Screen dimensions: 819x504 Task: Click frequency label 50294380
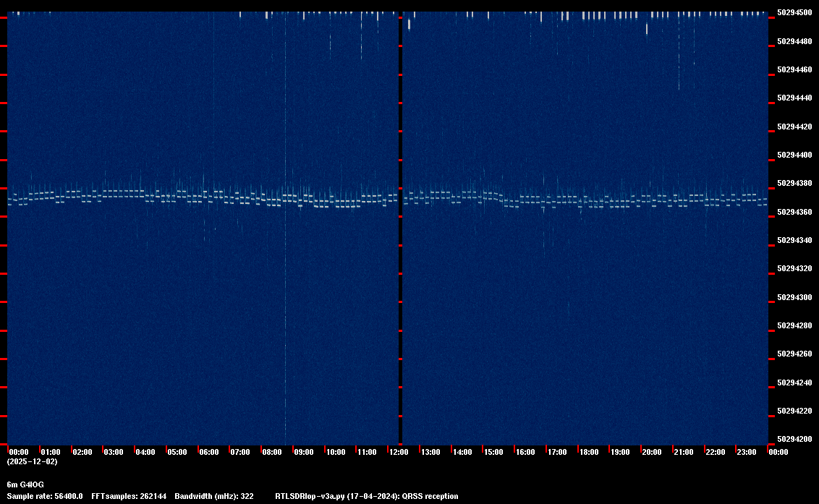795,184
